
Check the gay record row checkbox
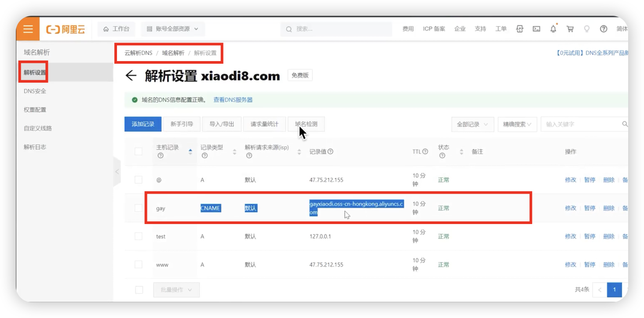138,208
